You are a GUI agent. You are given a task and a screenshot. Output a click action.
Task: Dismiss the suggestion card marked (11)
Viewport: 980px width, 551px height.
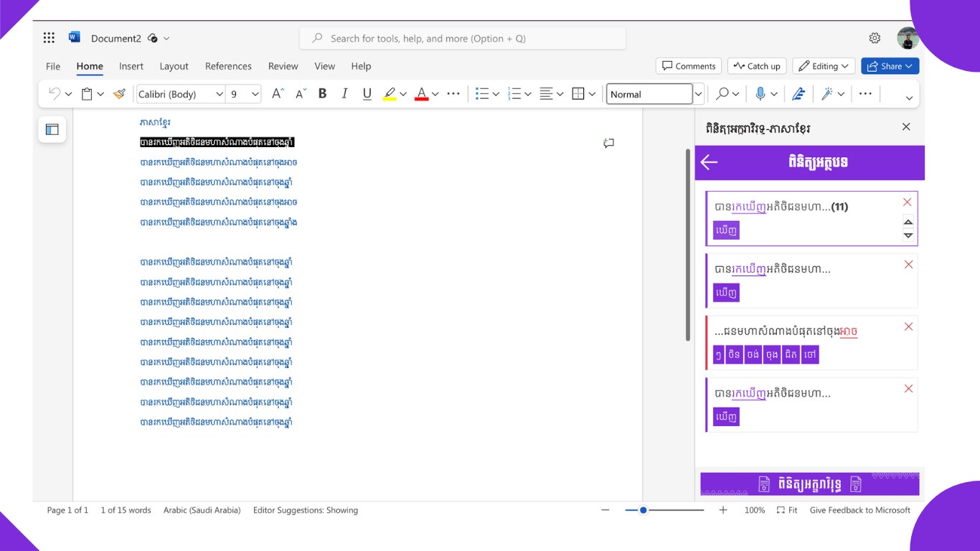[x=908, y=202]
